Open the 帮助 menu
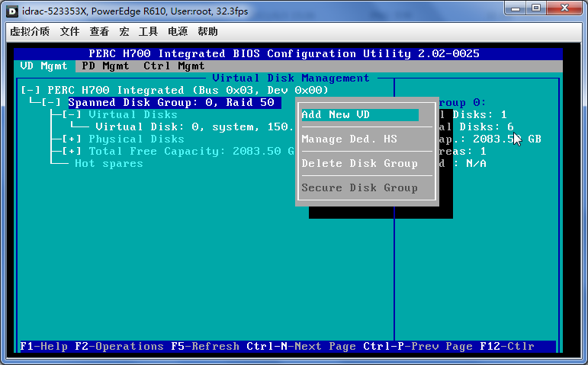 (x=207, y=31)
